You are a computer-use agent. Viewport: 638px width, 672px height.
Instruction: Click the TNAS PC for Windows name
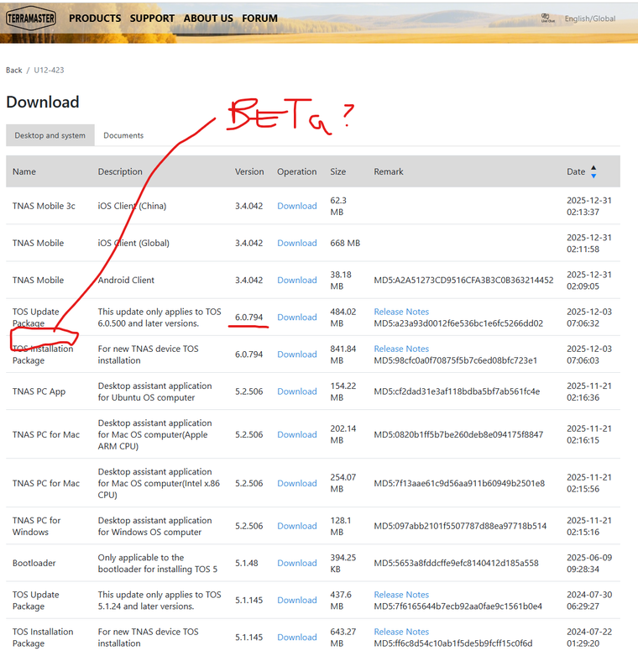(x=36, y=526)
